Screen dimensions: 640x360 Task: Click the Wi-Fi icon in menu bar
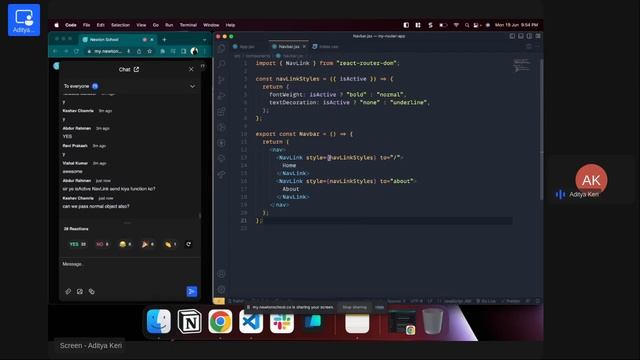[x=456, y=25]
